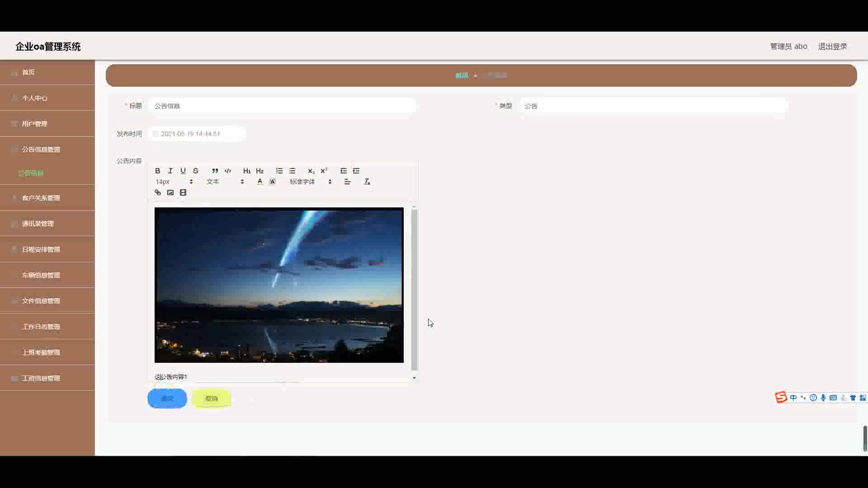The width and height of the screenshot is (868, 488).
Task: Create a bulleted list
Action: pos(292,171)
